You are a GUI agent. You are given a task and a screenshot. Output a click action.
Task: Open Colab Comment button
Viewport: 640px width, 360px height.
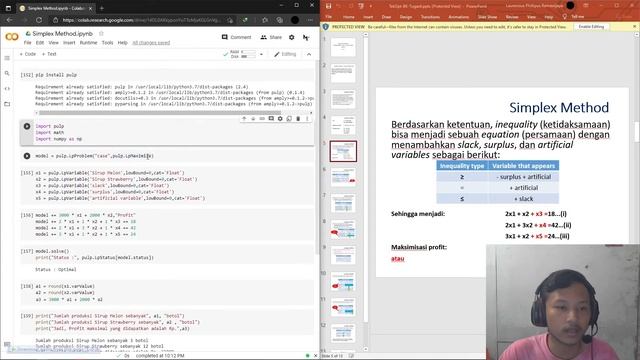(236, 37)
